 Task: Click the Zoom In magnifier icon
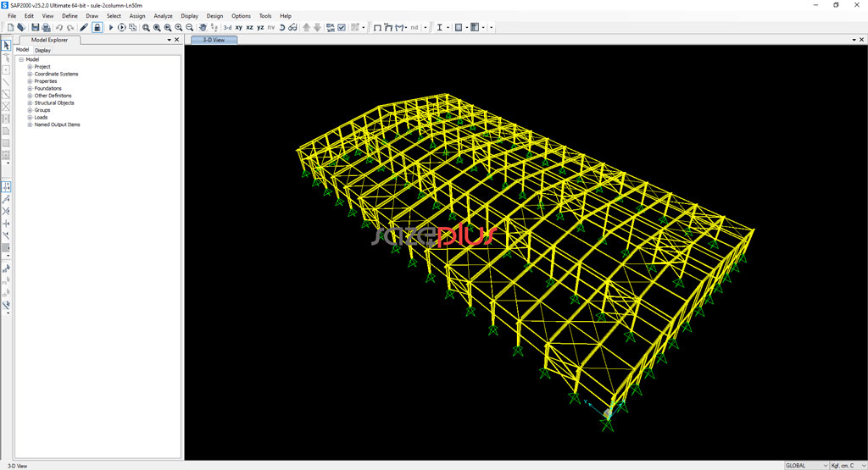(x=178, y=27)
